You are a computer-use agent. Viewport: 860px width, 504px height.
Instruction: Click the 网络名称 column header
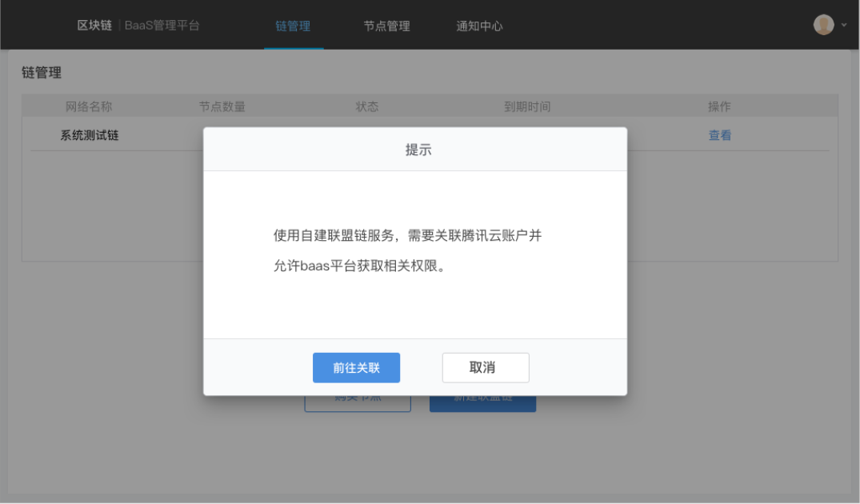click(88, 106)
